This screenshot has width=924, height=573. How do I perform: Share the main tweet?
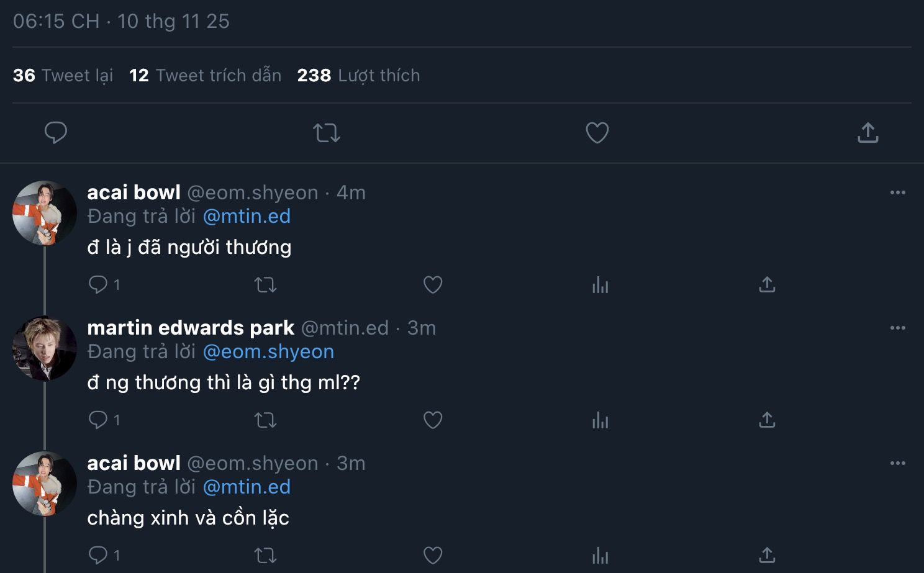coord(867,132)
